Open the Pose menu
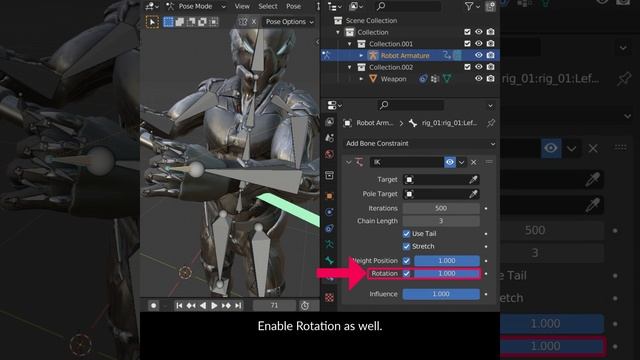 tap(293, 6)
